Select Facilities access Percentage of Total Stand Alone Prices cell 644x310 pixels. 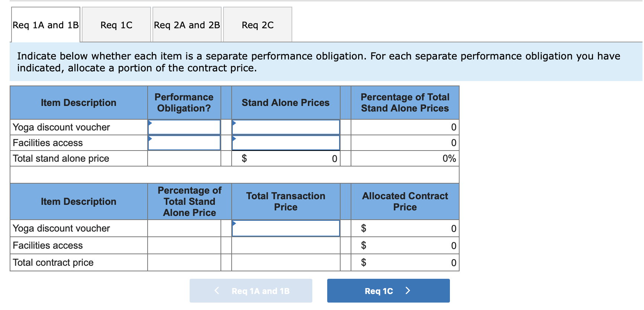[405, 143]
